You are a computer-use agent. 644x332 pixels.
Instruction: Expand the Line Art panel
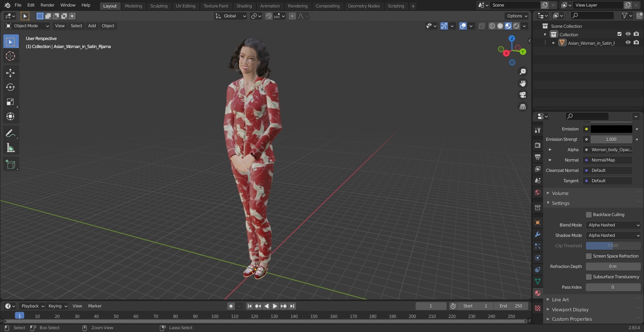pyautogui.click(x=560, y=300)
